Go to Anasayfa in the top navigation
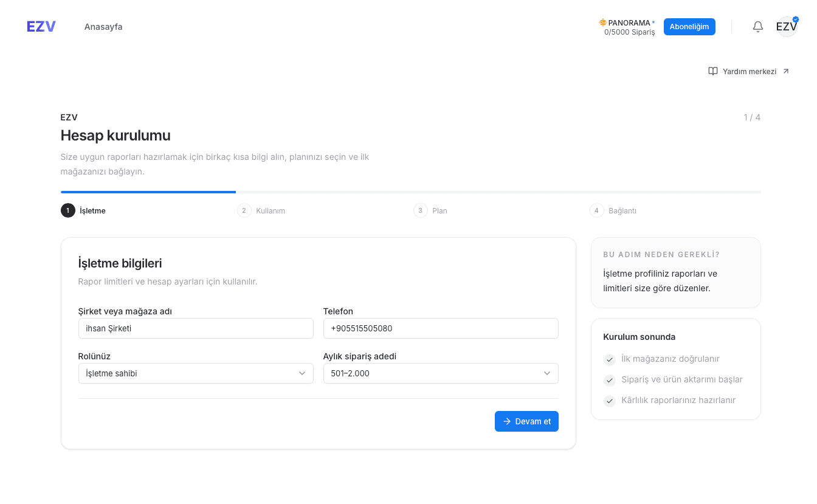817x504 pixels. [103, 27]
